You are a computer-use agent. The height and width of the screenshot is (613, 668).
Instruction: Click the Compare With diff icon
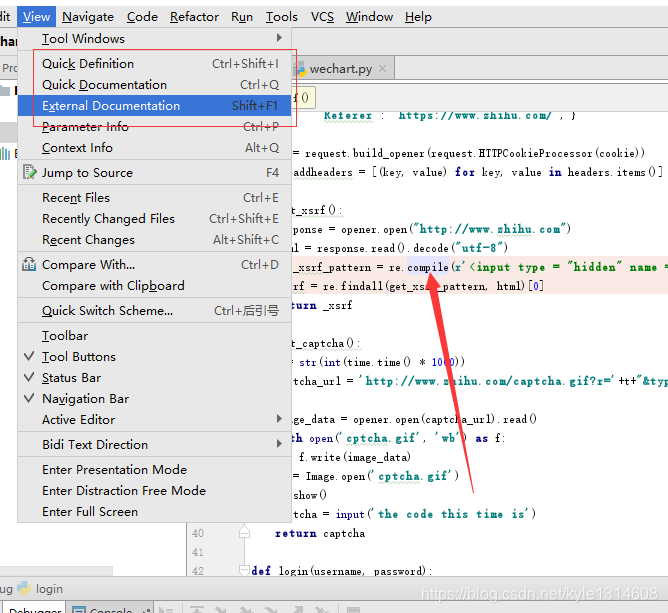pos(29,264)
